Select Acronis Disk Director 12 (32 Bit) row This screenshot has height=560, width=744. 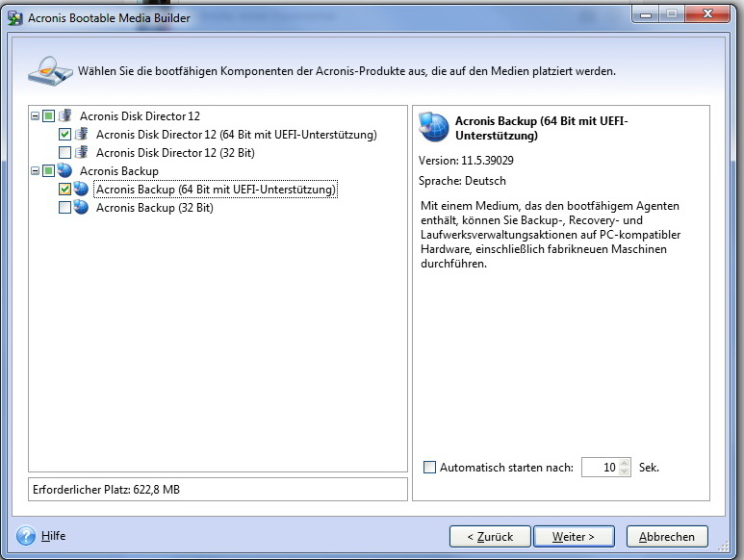[x=175, y=153]
